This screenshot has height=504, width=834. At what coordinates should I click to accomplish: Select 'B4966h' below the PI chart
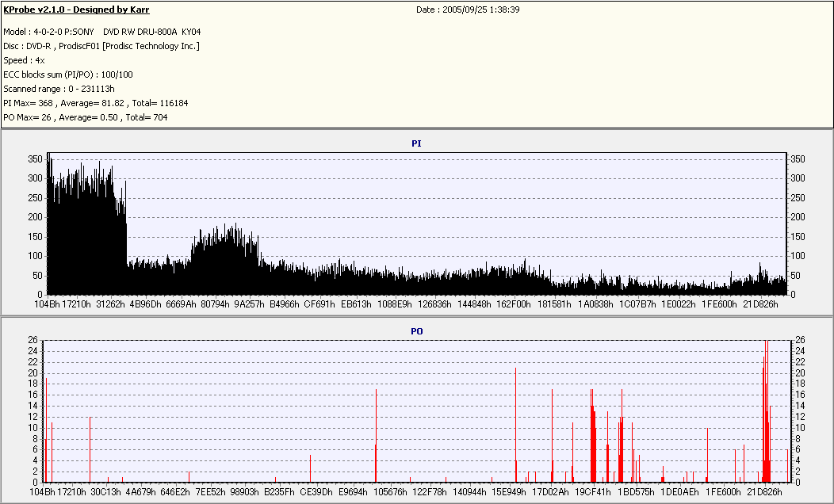coord(284,304)
